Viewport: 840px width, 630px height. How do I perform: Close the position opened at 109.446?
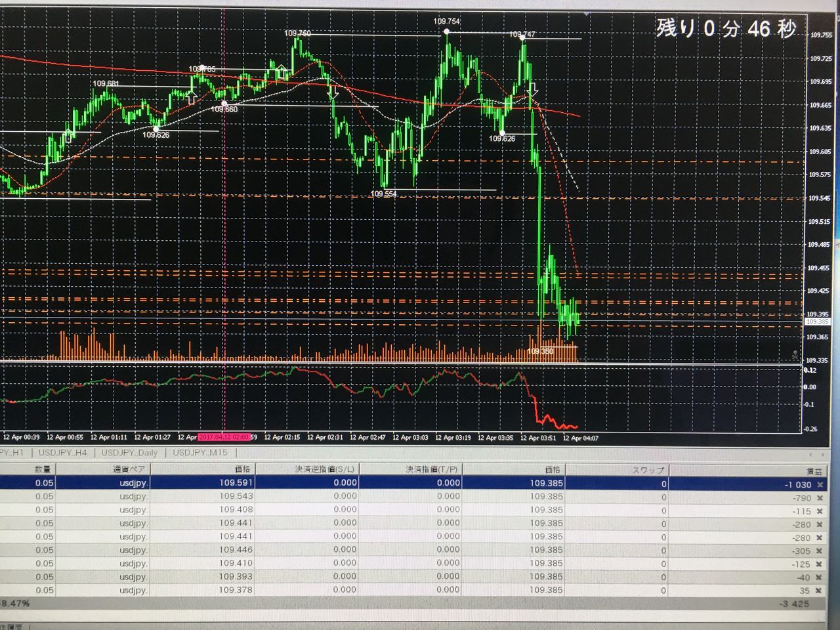point(819,551)
